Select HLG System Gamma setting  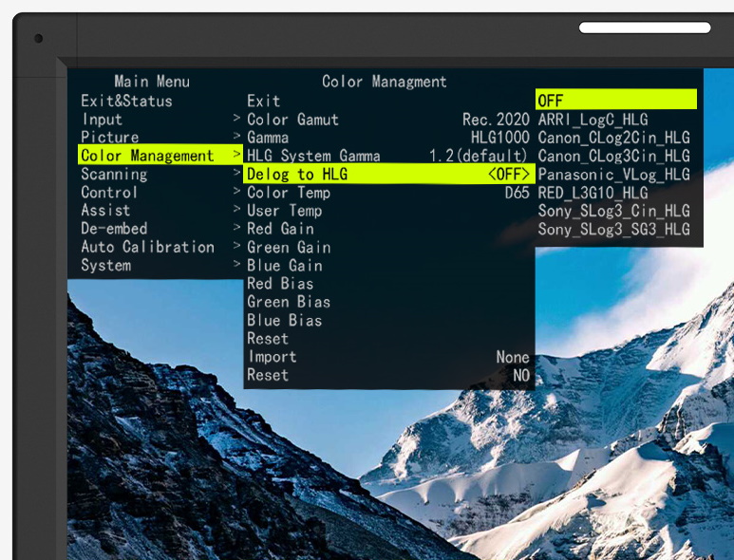[313, 156]
